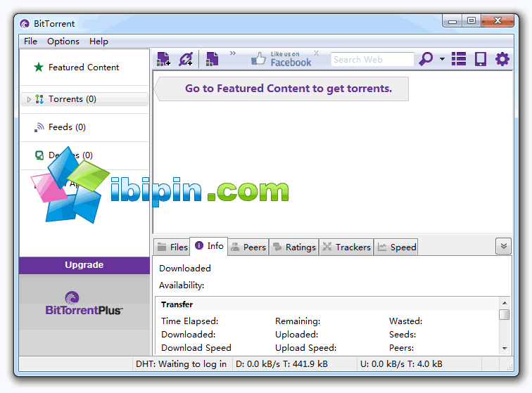Click the Upload Speed label

click(305, 348)
